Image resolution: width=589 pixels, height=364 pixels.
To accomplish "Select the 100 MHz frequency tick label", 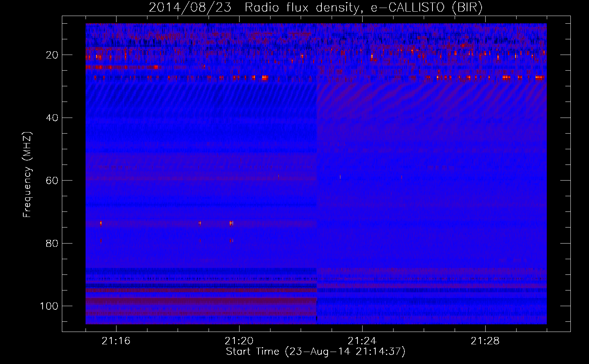I will [49, 306].
